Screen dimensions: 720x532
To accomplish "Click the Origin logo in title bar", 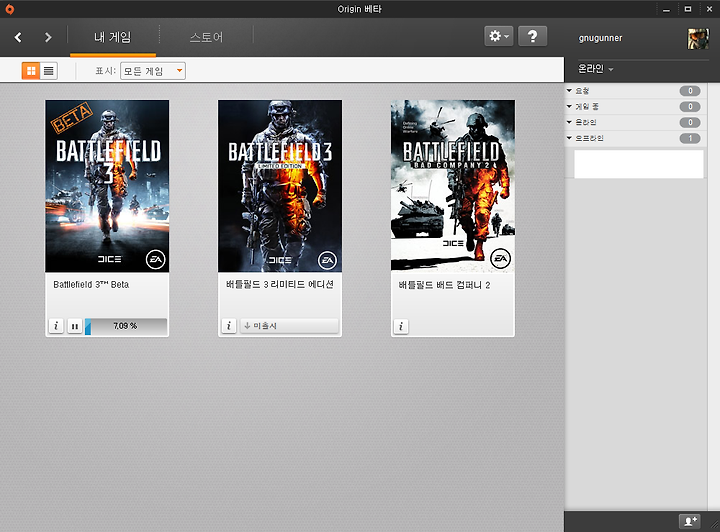I will [x=10, y=9].
